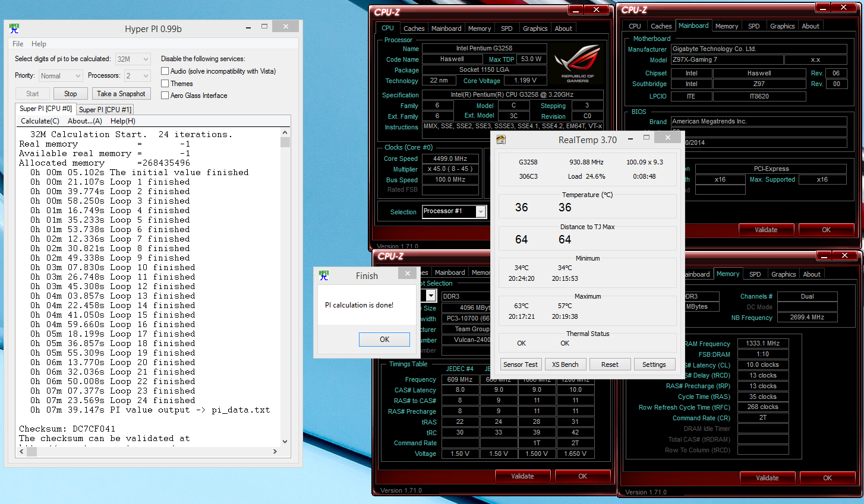This screenshot has width=864, height=504.
Task: Maximize the Hyper PI window
Action: pyautogui.click(x=264, y=27)
